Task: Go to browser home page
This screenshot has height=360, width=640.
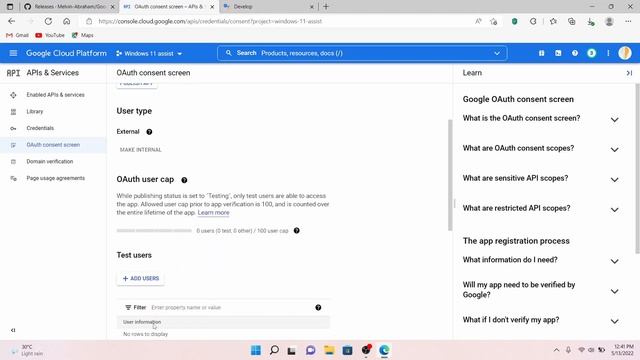Action: pyautogui.click(x=67, y=21)
